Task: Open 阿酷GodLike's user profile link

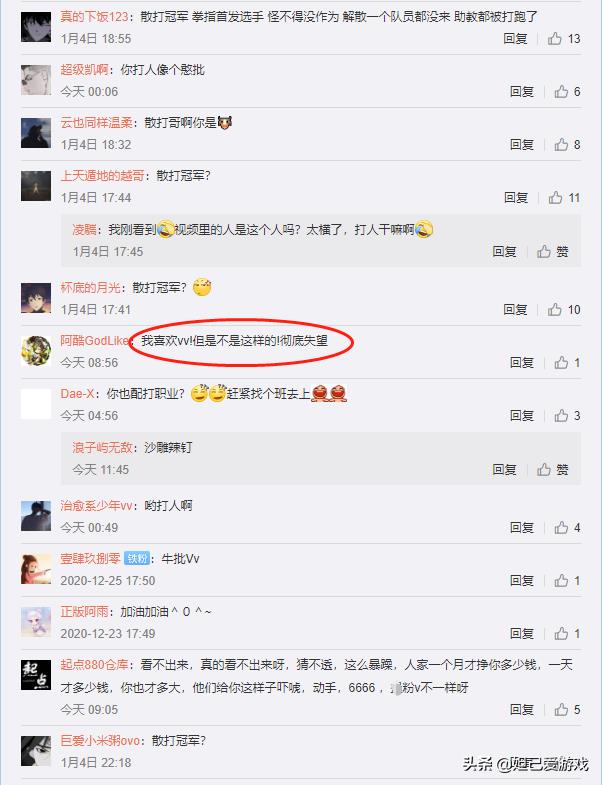Action: (94, 341)
